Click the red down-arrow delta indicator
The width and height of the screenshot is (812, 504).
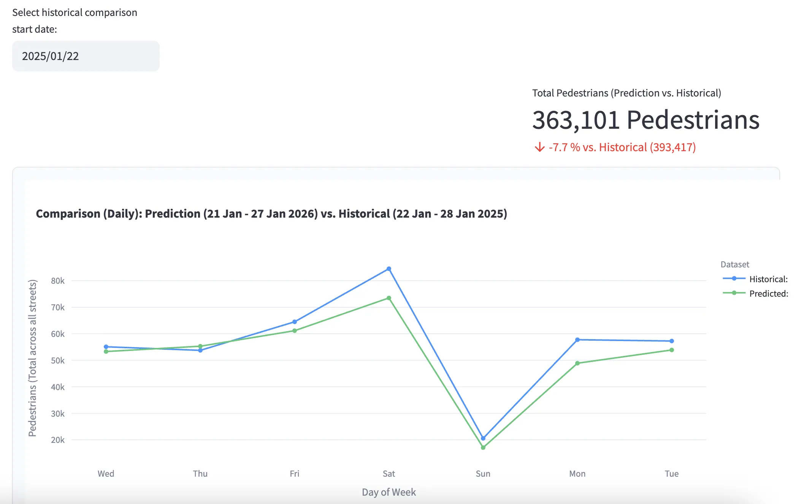tap(539, 147)
